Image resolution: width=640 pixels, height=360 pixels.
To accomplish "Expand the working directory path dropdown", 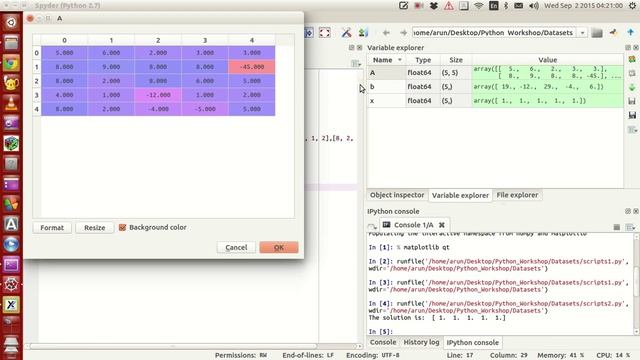I will 582,33.
